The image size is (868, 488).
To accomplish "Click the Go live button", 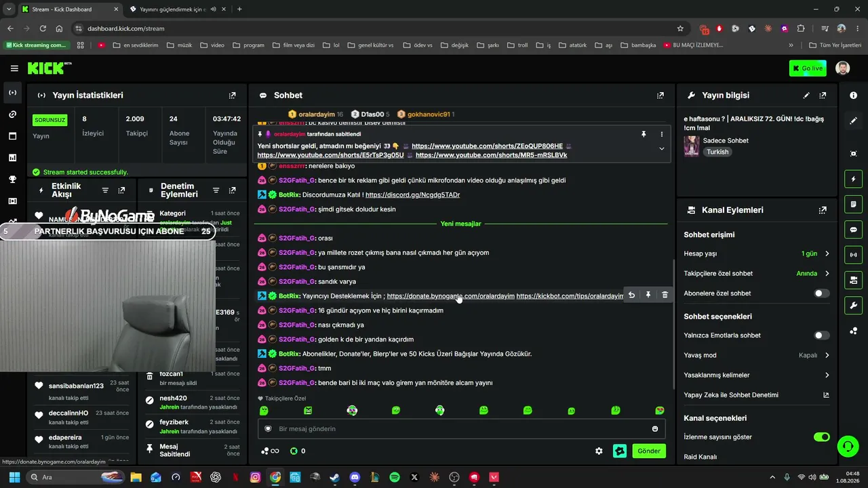I will coord(808,68).
